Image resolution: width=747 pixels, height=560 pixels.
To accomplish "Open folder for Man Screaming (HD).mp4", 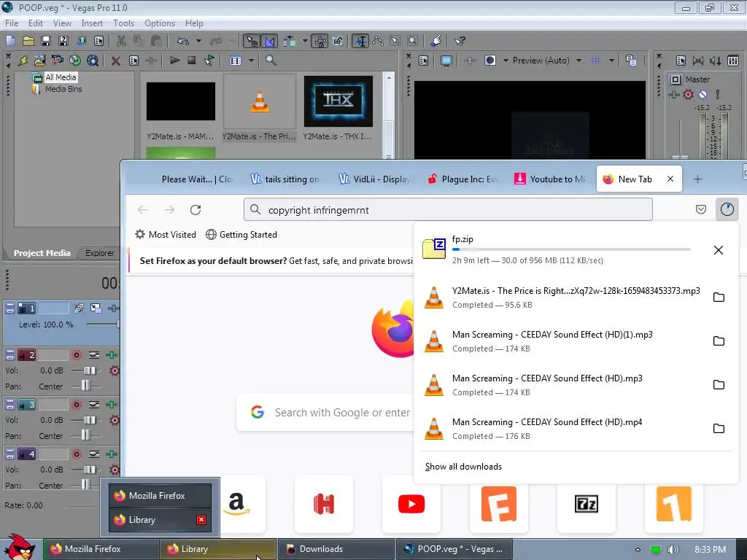I will (x=719, y=429).
